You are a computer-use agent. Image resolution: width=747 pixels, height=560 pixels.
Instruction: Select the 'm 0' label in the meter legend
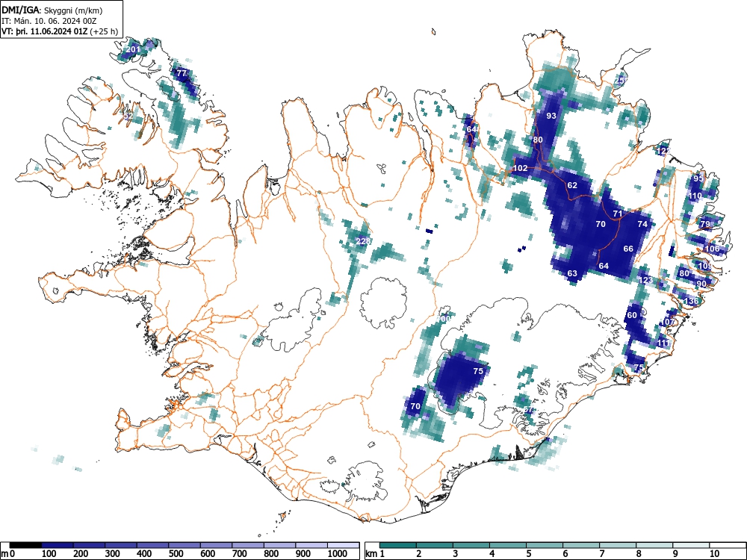tap(7, 554)
